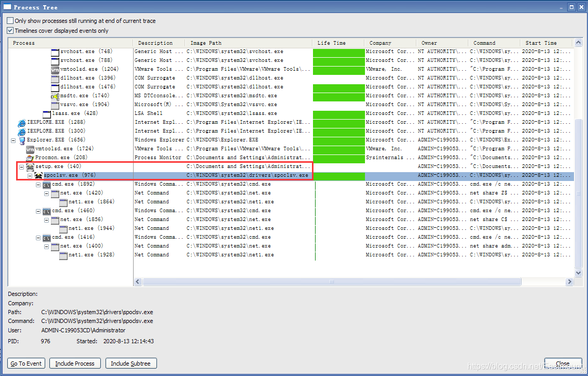Viewport: 588px width, 376px height.
Task: Collapse the cmd.exe (1892) tree node
Action: 38,185
